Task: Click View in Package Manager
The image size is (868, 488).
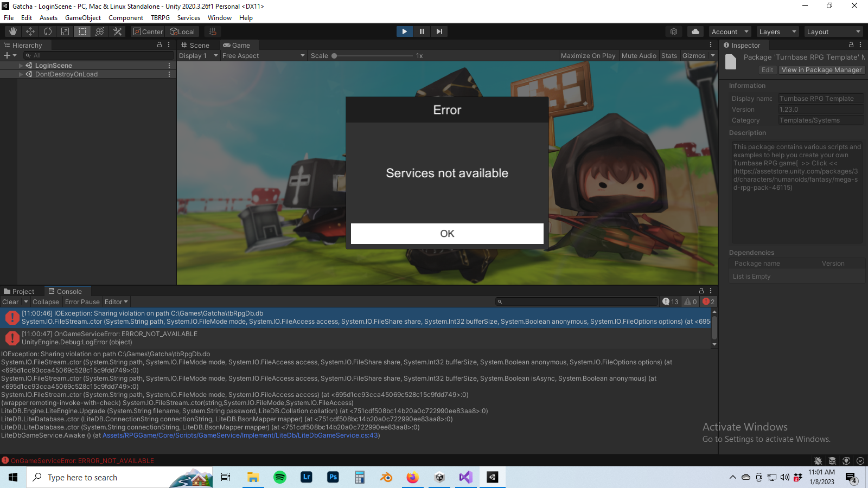Action: point(821,69)
